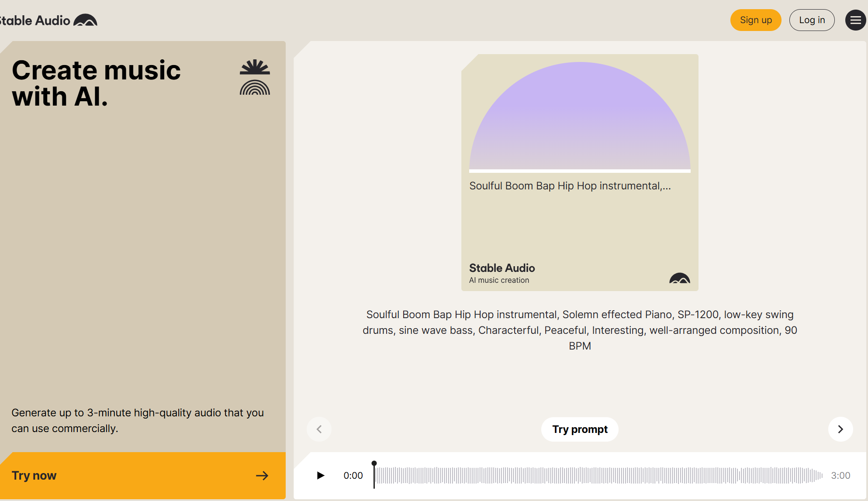Click the Log in button
The width and height of the screenshot is (868, 501).
tap(812, 20)
